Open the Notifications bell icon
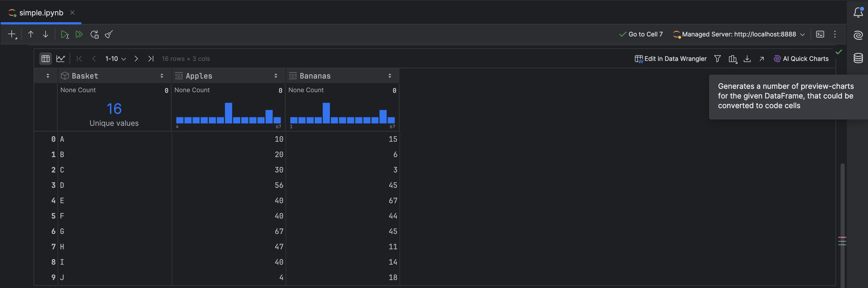This screenshot has width=868, height=288. 858,13
